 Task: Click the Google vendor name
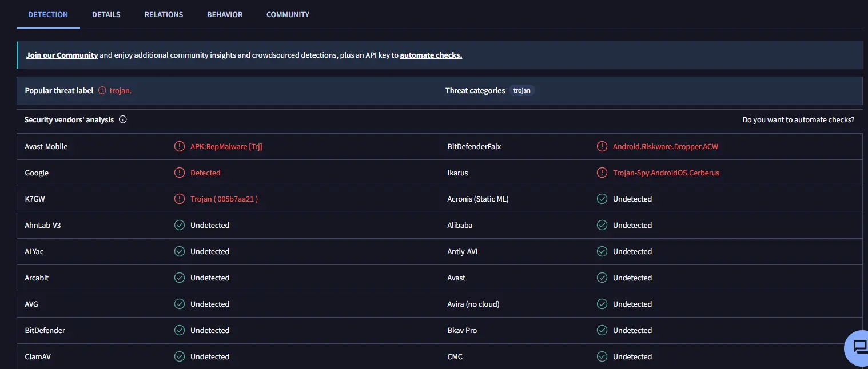click(x=37, y=173)
